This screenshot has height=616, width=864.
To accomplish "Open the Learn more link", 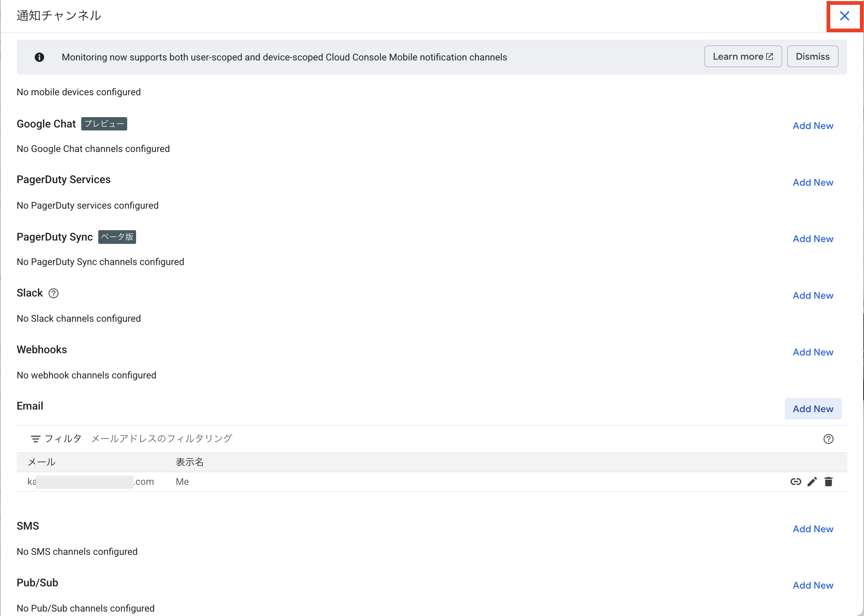I will [x=743, y=56].
